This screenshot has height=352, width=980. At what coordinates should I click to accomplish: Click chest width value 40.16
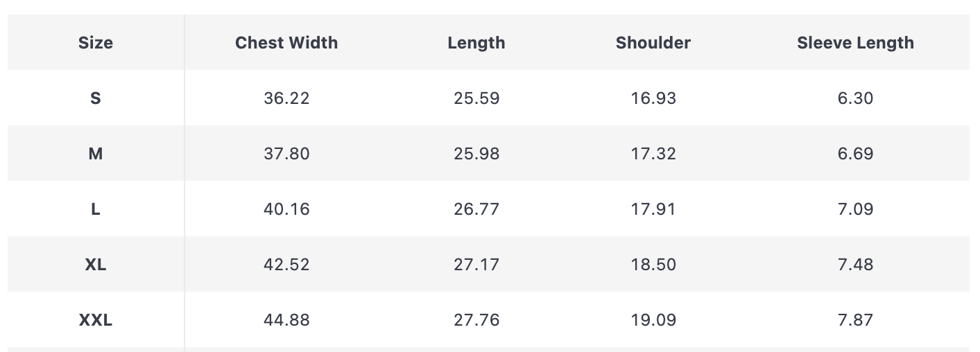286,209
